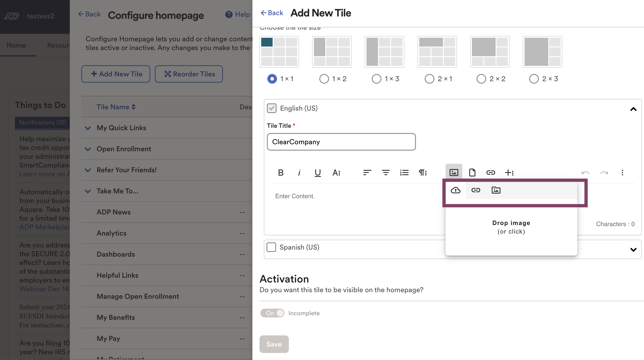Image resolution: width=644 pixels, height=360 pixels.
Task: Enable the Spanish (US) checkbox
Action: click(x=271, y=247)
